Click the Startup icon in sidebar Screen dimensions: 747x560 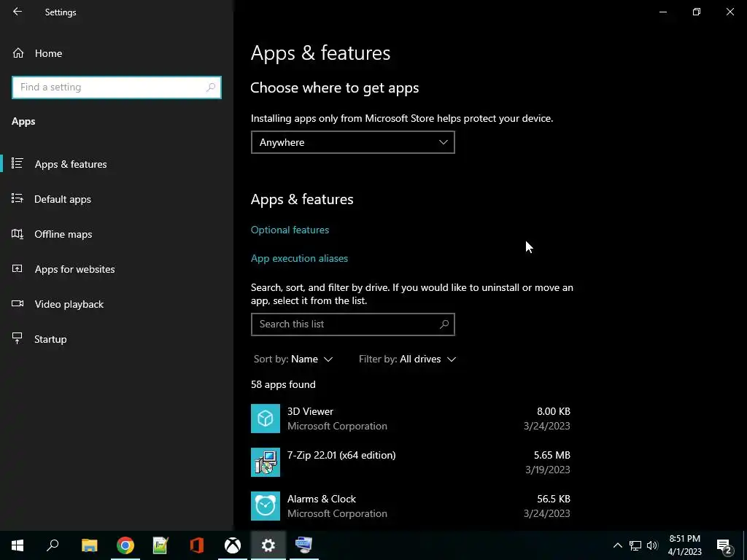point(18,338)
